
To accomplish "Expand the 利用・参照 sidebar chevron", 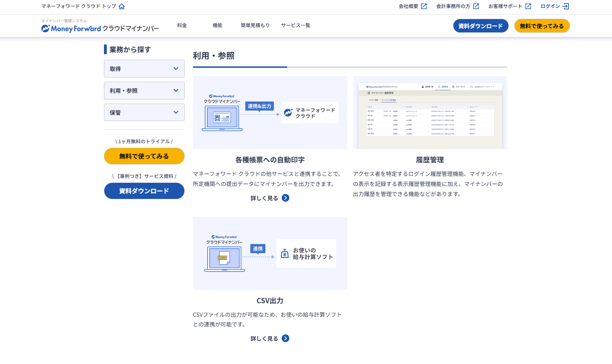I will [x=176, y=90].
